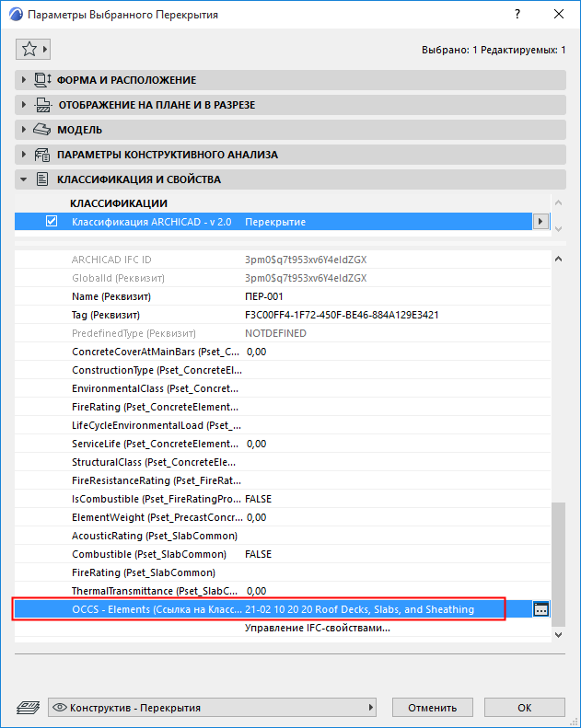Click the ARCHICAD logo in the title bar

click(16, 15)
